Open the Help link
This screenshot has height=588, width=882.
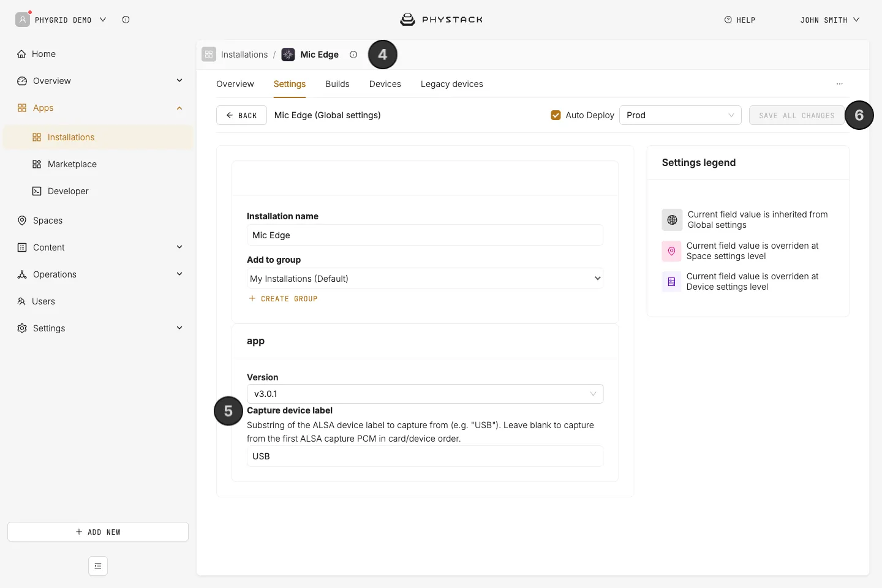pos(740,20)
